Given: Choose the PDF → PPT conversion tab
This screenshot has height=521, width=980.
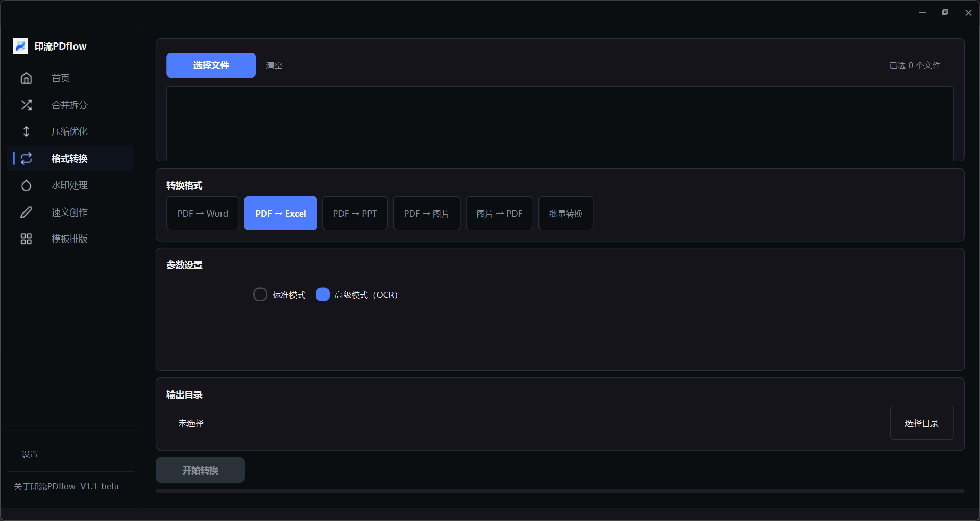Looking at the screenshot, I should (355, 213).
